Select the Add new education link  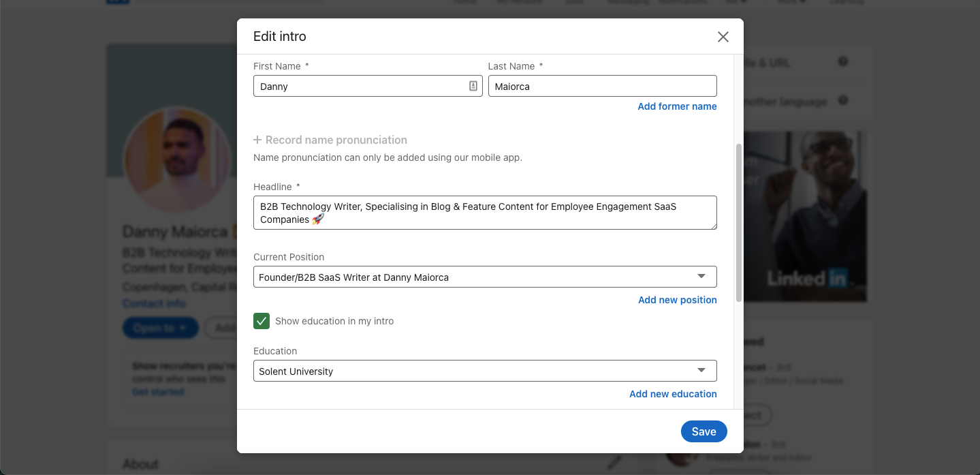click(x=673, y=394)
